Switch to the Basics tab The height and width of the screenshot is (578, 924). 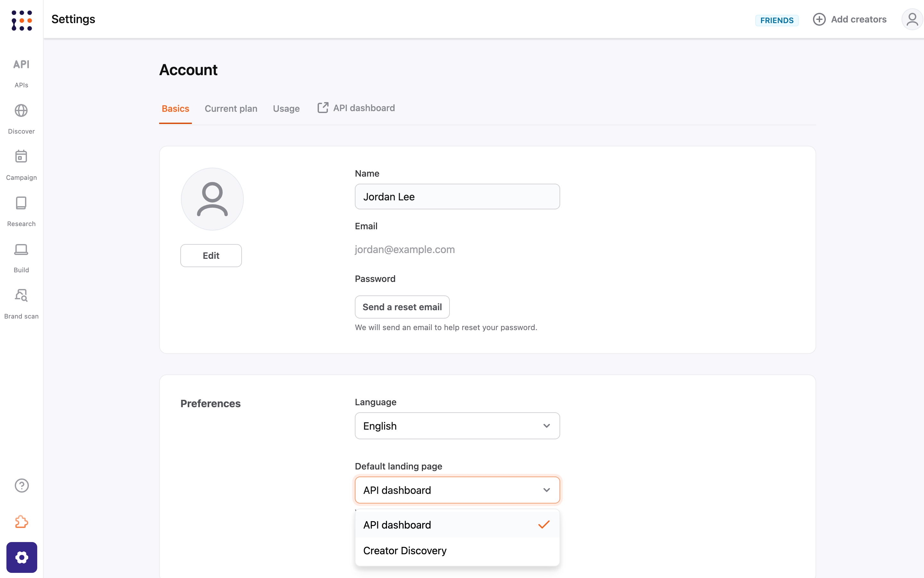tap(175, 109)
